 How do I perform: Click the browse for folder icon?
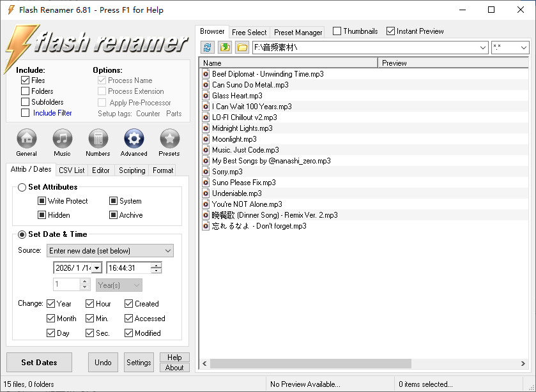(x=241, y=47)
